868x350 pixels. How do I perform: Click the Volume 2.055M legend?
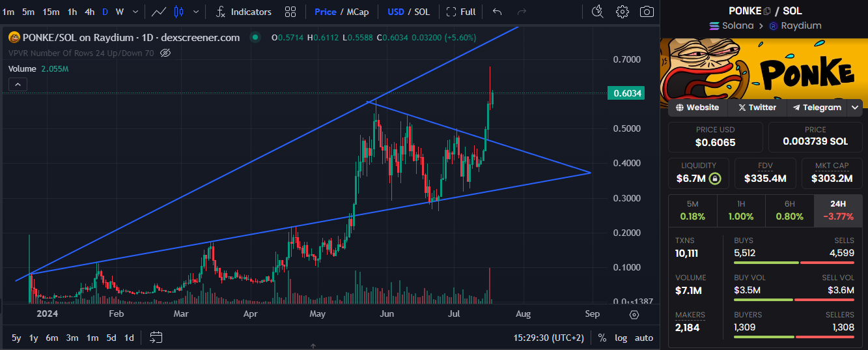point(38,68)
